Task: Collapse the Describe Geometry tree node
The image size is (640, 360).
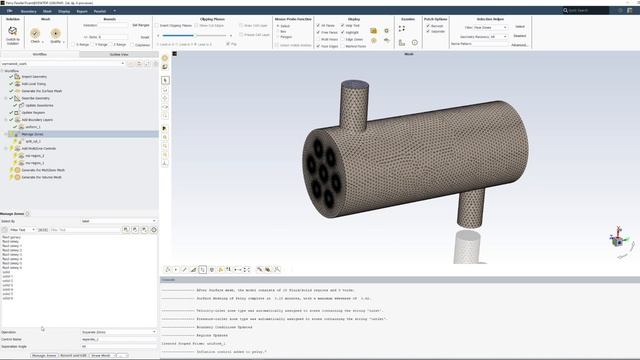Action: pyautogui.click(x=6, y=98)
